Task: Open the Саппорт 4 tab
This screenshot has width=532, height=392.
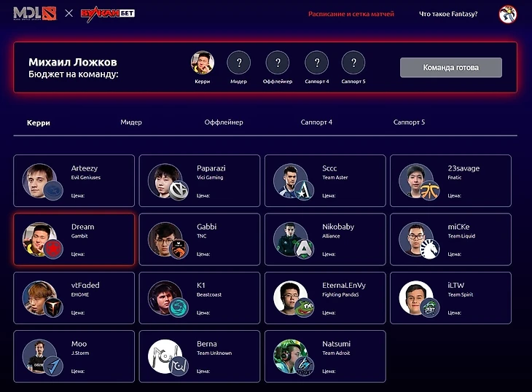Action: coord(316,122)
